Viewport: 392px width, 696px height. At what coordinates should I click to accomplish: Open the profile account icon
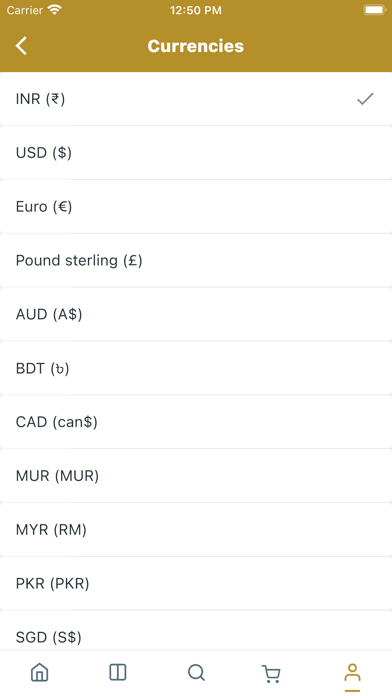click(352, 672)
